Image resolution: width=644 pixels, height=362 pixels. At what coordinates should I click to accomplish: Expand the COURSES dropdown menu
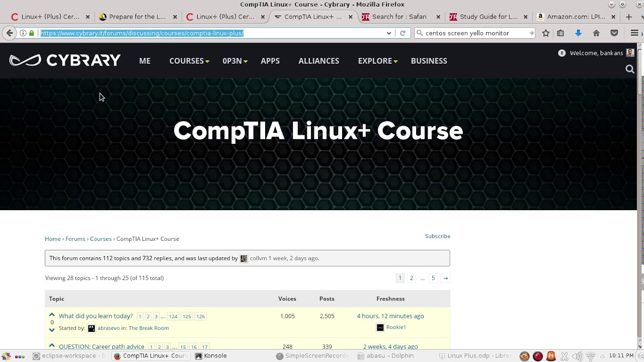pos(189,61)
